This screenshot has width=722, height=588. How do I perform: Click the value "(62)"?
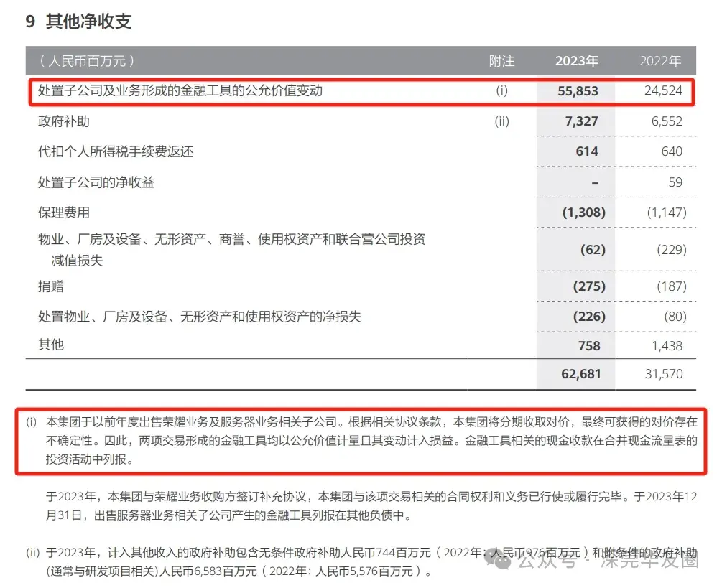click(593, 249)
